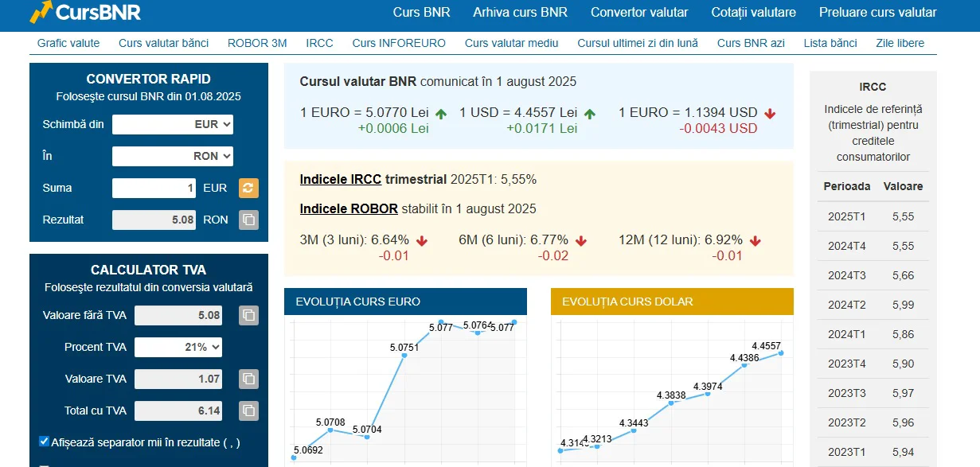Follow the Indicele ROBOR link
980x467 pixels.
coord(349,209)
